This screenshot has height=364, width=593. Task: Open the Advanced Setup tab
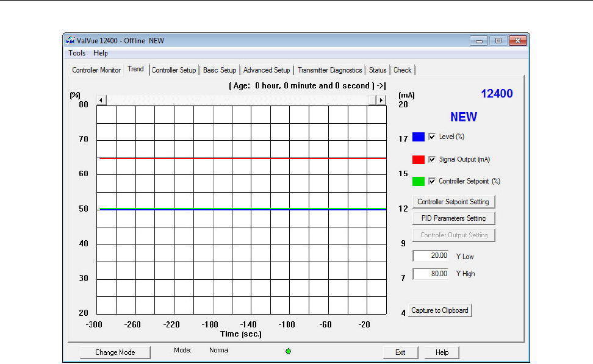coord(267,70)
